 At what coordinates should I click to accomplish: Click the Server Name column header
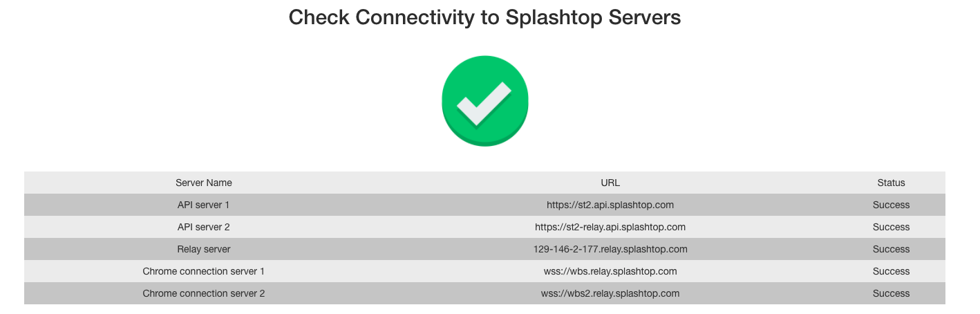(204, 183)
